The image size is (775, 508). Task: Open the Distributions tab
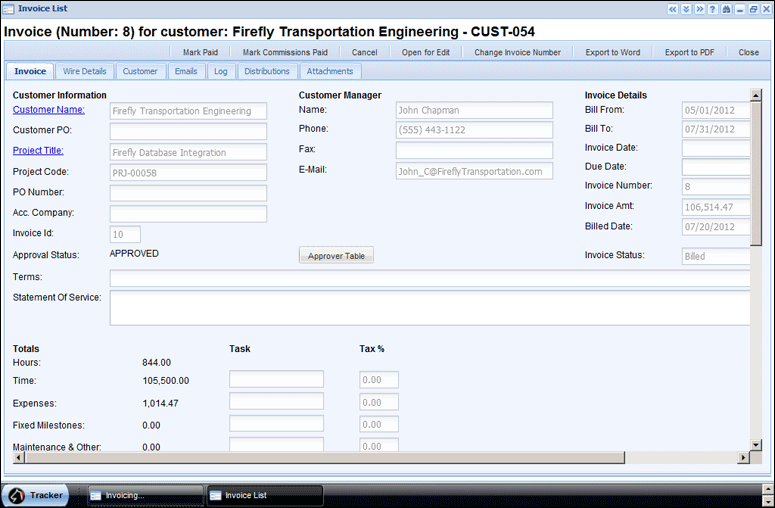pos(267,71)
